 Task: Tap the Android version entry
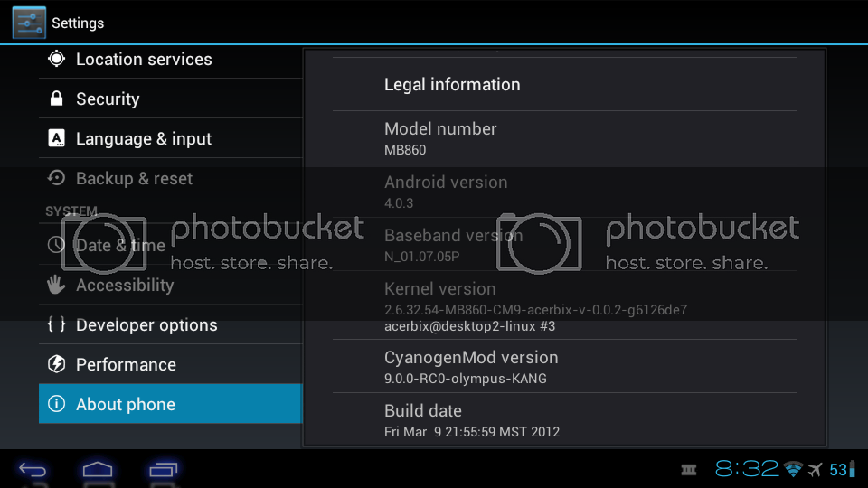coord(564,192)
